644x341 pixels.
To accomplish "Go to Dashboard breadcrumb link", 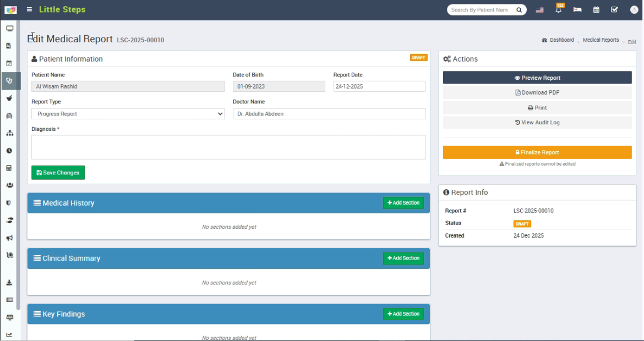I will [561, 40].
